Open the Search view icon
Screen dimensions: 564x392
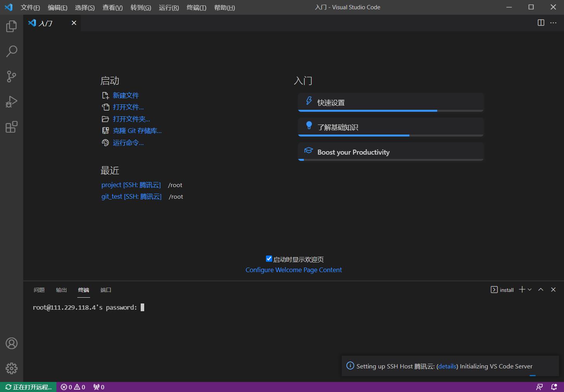(x=12, y=51)
